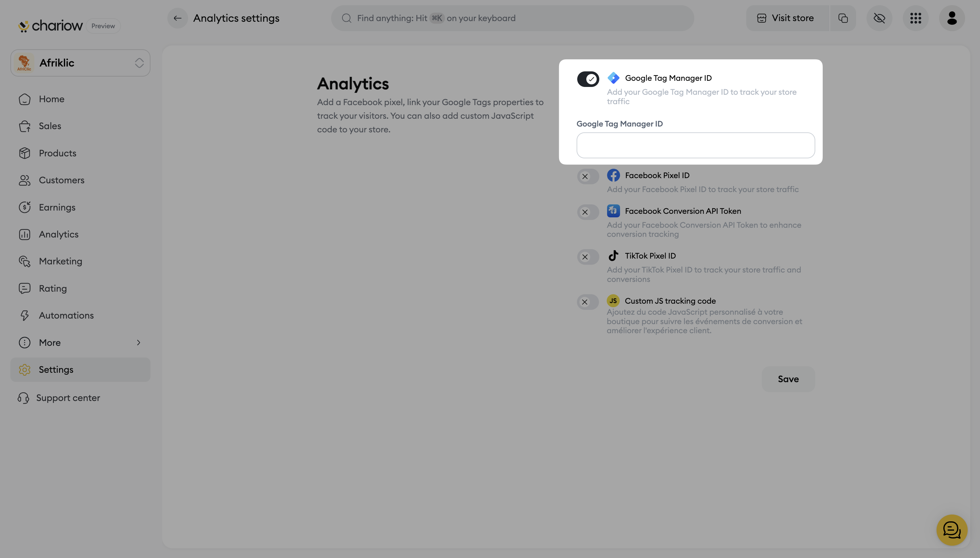The height and width of the screenshot is (558, 980).
Task: Open the chat support bubble
Action: pos(952,530)
